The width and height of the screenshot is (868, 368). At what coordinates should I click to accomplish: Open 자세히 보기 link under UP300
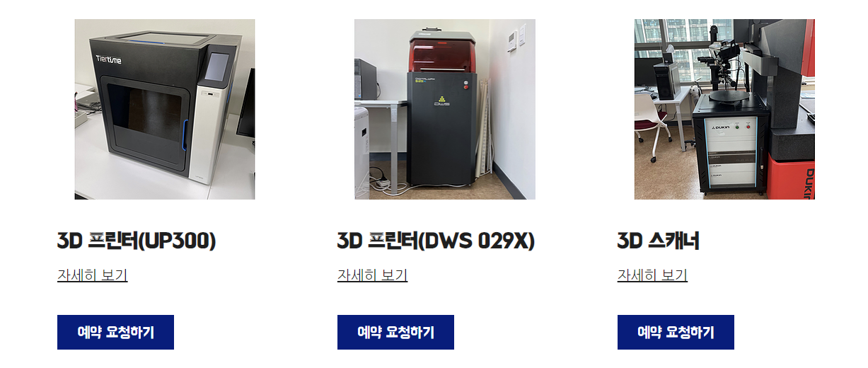pos(92,275)
